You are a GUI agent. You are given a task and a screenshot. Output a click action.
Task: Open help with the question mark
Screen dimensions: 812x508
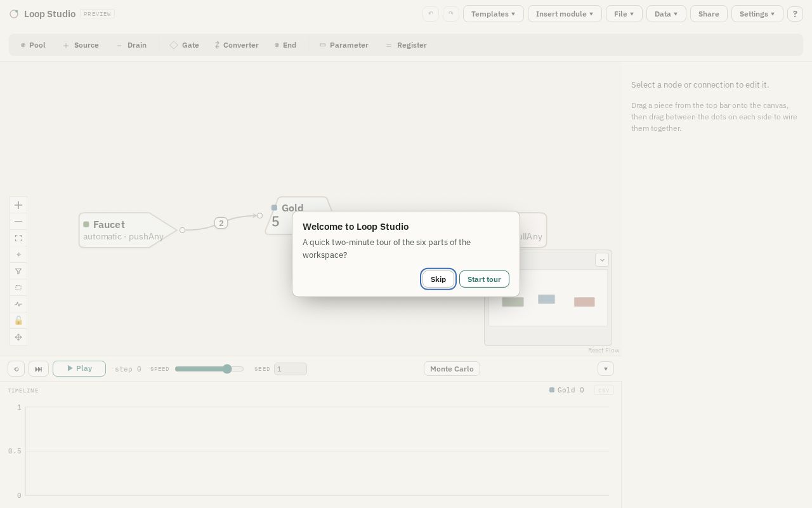pos(795,14)
